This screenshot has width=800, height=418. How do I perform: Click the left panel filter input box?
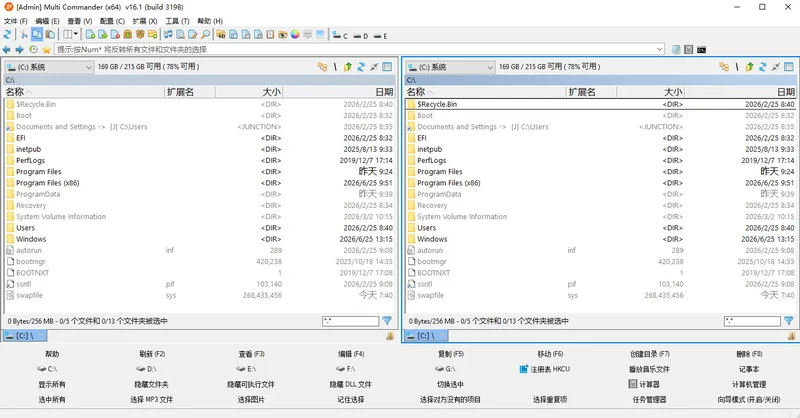pos(351,321)
